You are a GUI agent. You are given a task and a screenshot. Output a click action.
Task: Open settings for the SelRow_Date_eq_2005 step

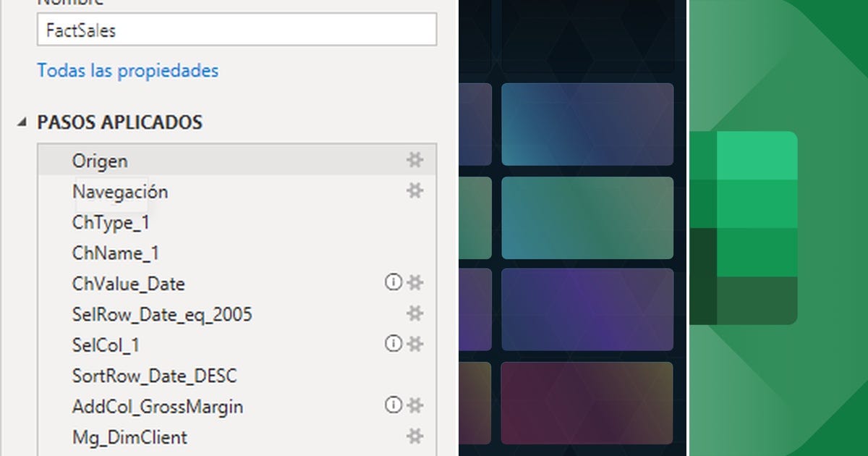414,314
